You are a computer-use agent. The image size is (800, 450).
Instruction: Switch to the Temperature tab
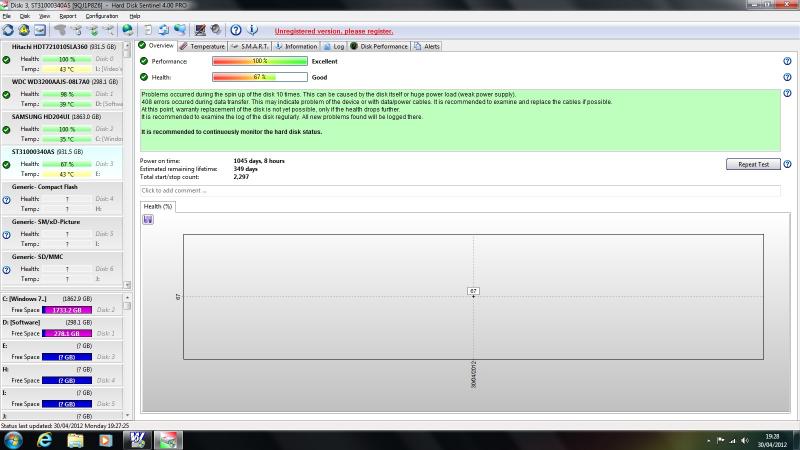(x=203, y=46)
